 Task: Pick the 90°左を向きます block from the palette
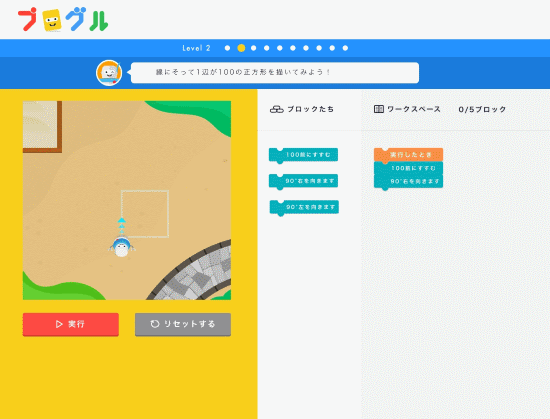(304, 208)
